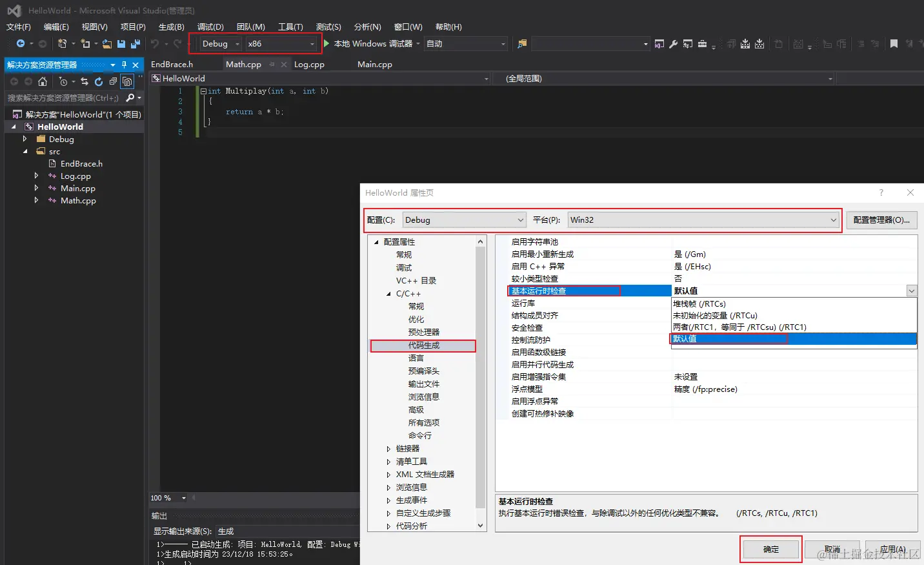Select 未初始化的变量 (/RTCu) option

[x=794, y=315]
